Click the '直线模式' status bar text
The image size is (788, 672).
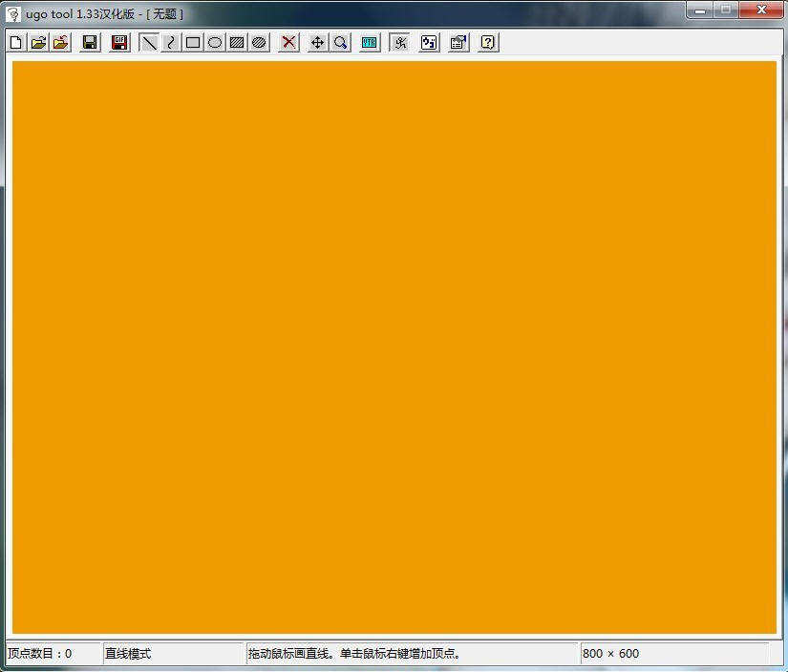(128, 654)
